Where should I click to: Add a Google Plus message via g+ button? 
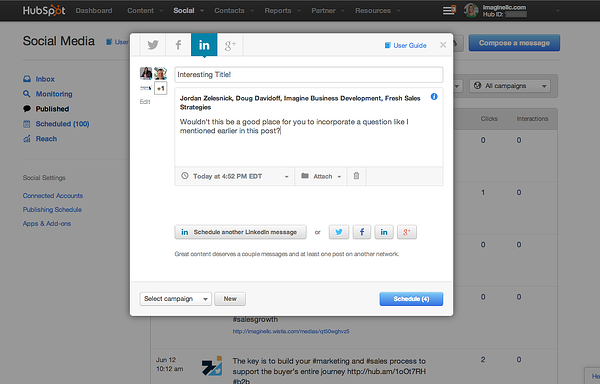tap(407, 232)
